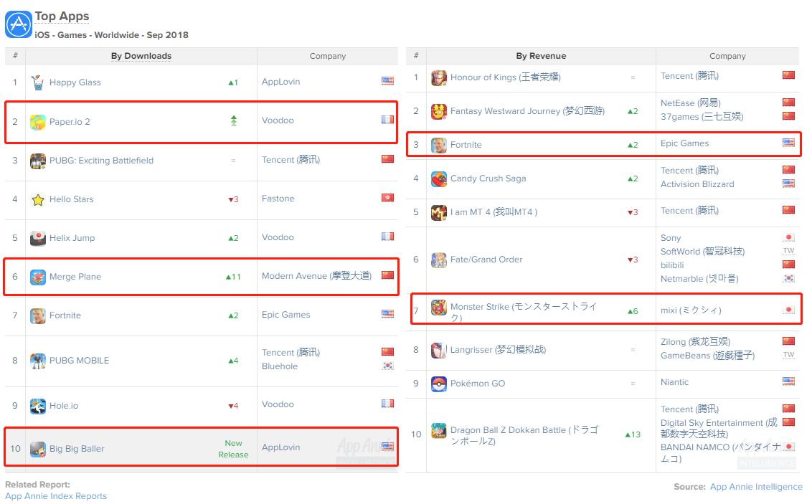Select the Paper.io 2 game icon

pos(37,120)
